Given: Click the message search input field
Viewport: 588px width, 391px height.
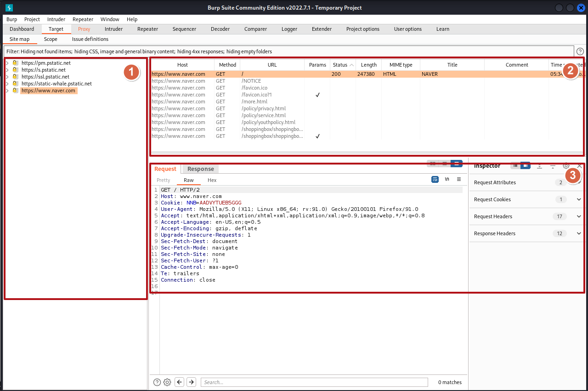Looking at the screenshot, I should 314,382.
